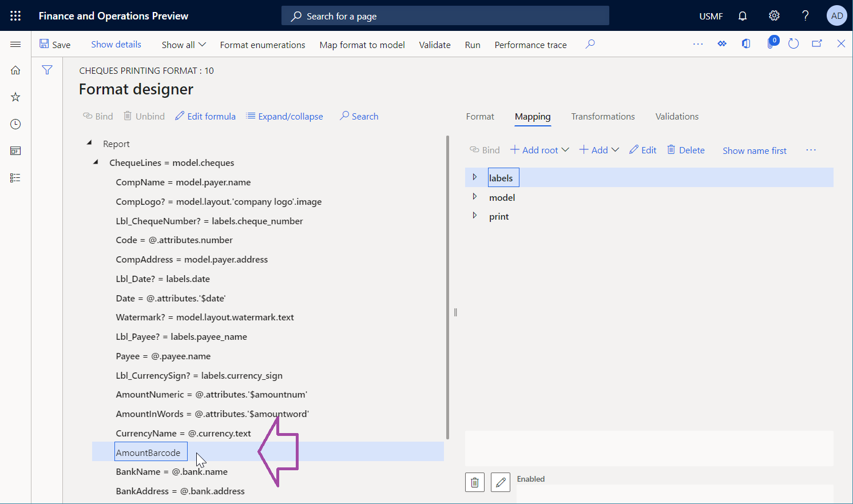Open Format enumerations
Screen dimensions: 853x504
(x=263, y=45)
